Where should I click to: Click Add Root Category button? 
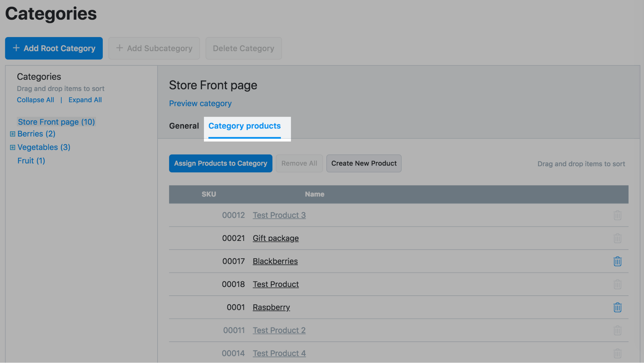tap(54, 48)
